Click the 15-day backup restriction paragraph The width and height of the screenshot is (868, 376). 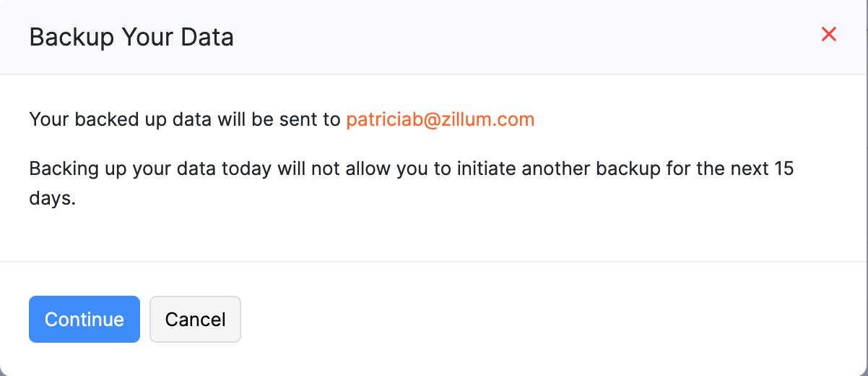pyautogui.click(x=412, y=169)
